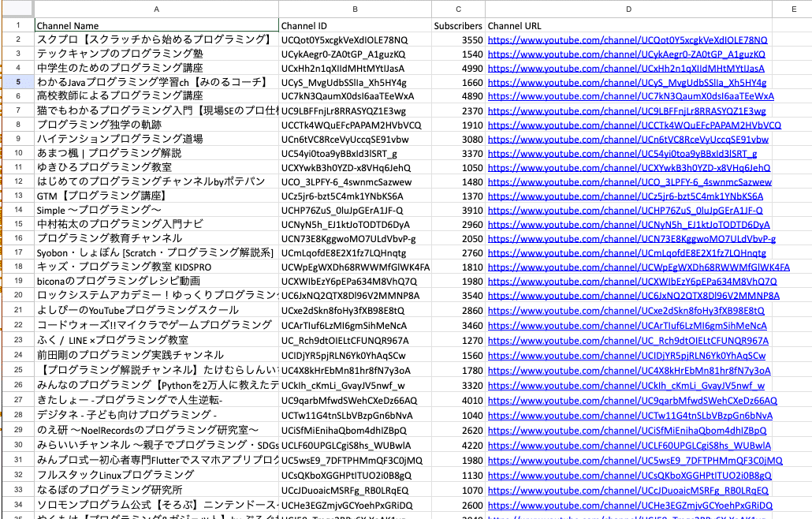Select channel ID 'UCTw11G4tnSLbVBzpGn6bNvA'
This screenshot has width=812, height=519.
point(355,416)
